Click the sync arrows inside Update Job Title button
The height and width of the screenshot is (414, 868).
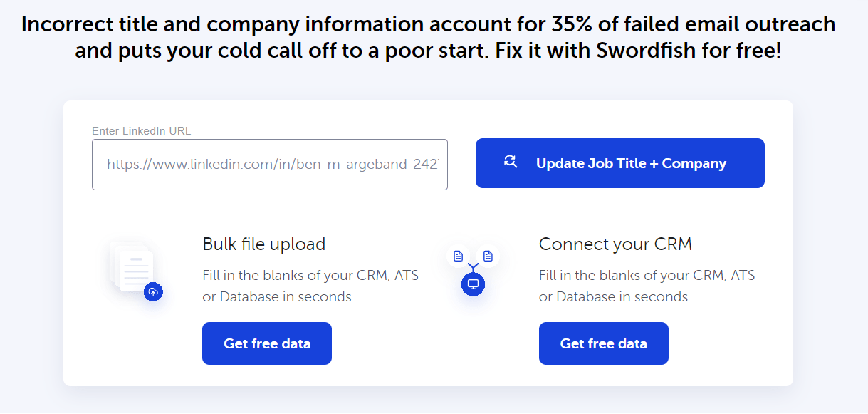click(x=511, y=162)
